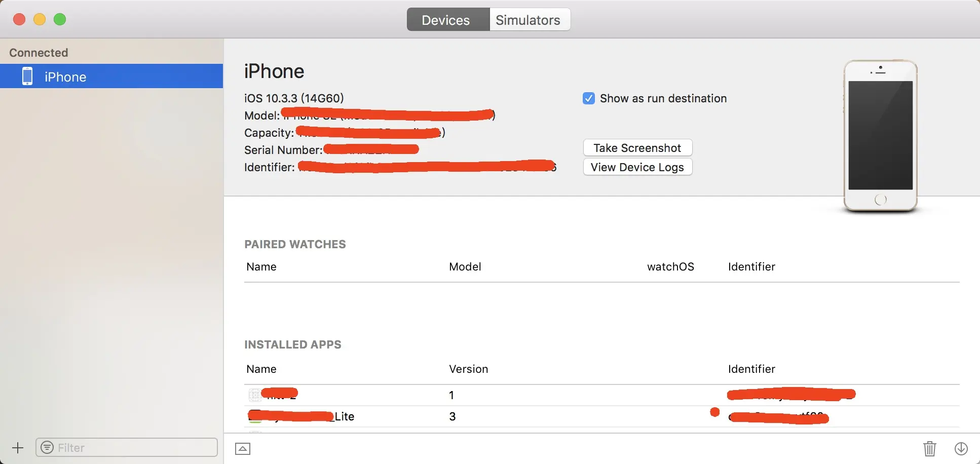Image resolution: width=980 pixels, height=464 pixels.
Task: Click the INSTALLED APPS heading
Action: pos(293,344)
